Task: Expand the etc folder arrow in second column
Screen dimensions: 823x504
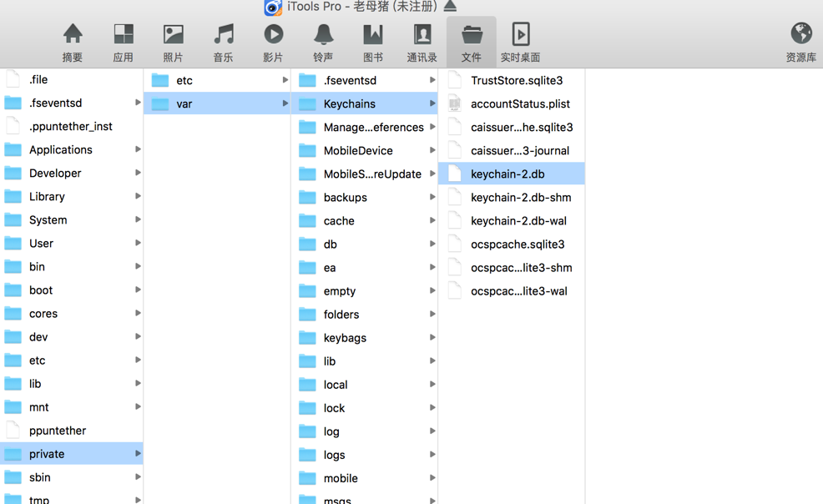Action: 285,80
